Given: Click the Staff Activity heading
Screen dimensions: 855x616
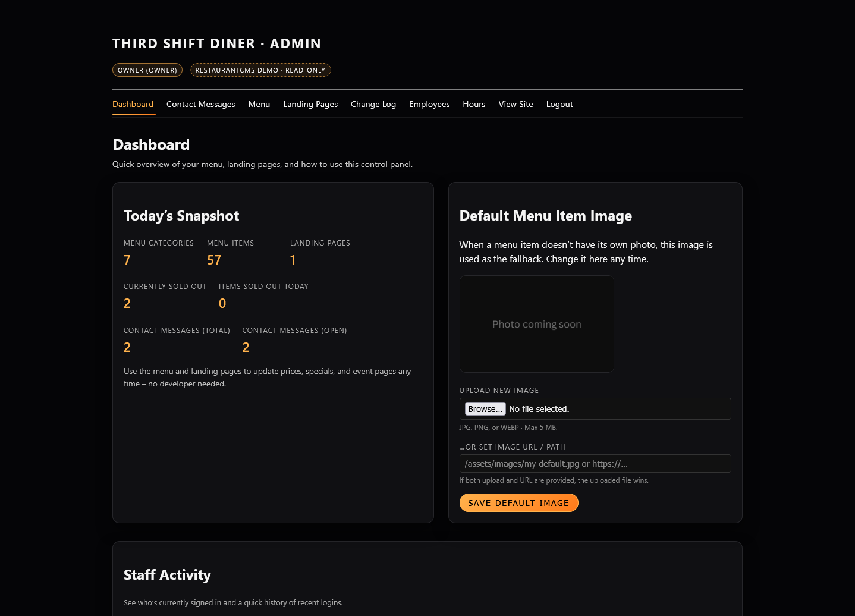Looking at the screenshot, I should click(x=167, y=575).
